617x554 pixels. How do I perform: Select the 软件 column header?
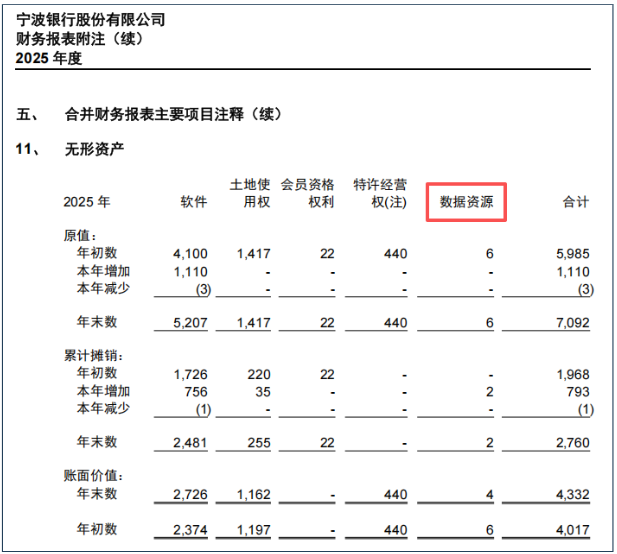(x=194, y=202)
